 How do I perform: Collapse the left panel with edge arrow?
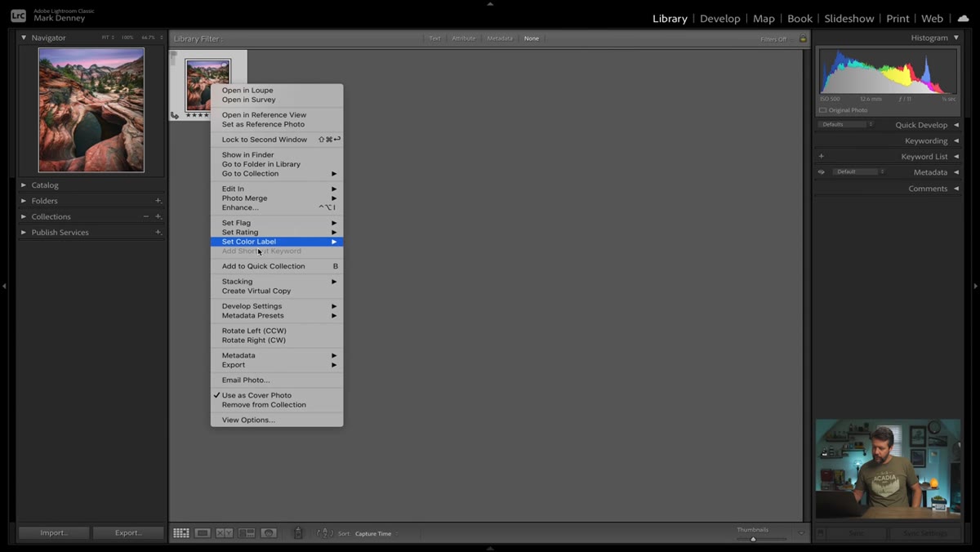click(x=4, y=286)
